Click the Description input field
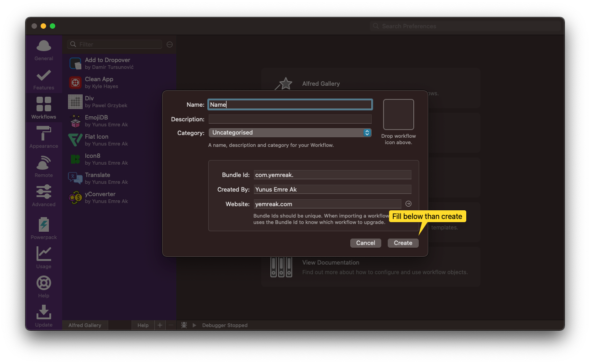This screenshot has width=590, height=364. [x=290, y=119]
